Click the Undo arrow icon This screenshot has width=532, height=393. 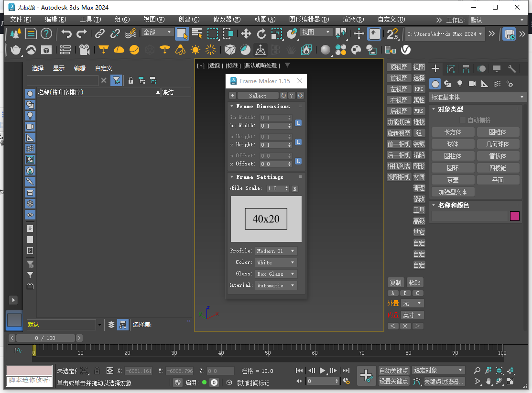point(67,33)
